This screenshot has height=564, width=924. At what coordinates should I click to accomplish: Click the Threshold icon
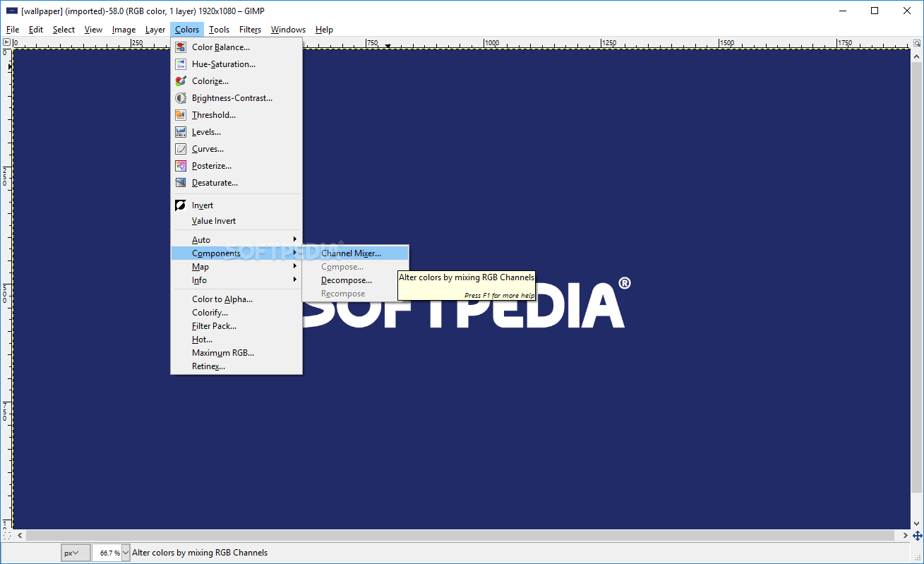(180, 115)
